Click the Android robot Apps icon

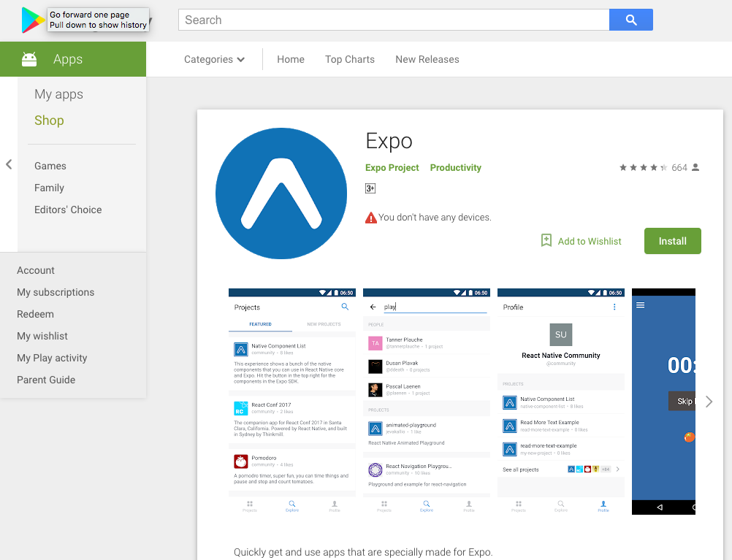(29, 59)
